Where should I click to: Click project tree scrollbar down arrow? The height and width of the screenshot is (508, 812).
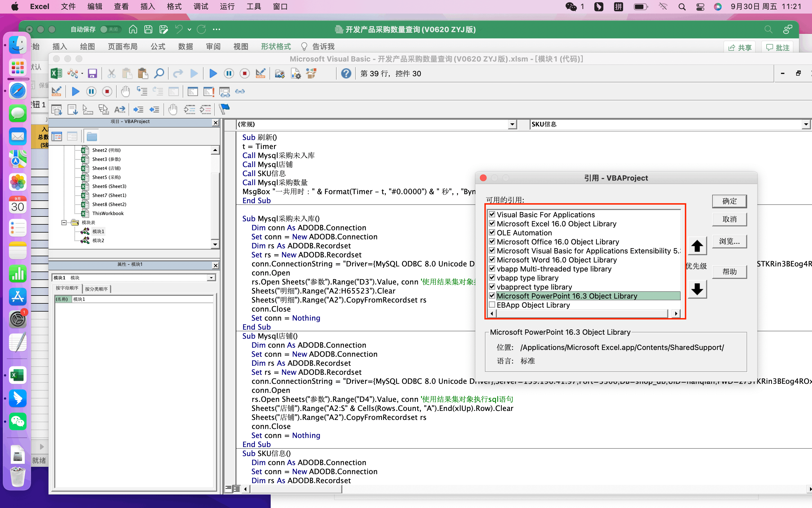point(215,244)
